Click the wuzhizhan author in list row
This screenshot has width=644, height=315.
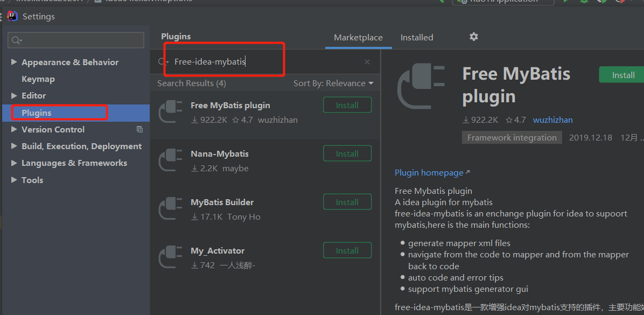click(x=278, y=120)
